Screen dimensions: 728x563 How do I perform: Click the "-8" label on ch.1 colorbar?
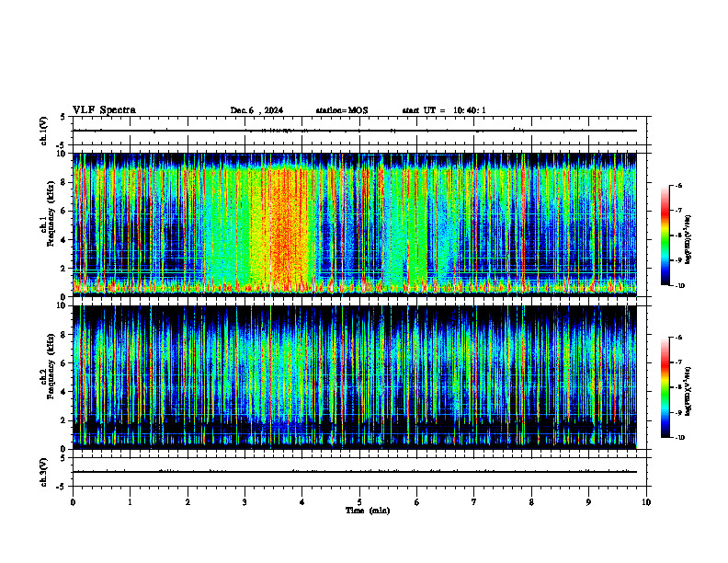tap(678, 236)
